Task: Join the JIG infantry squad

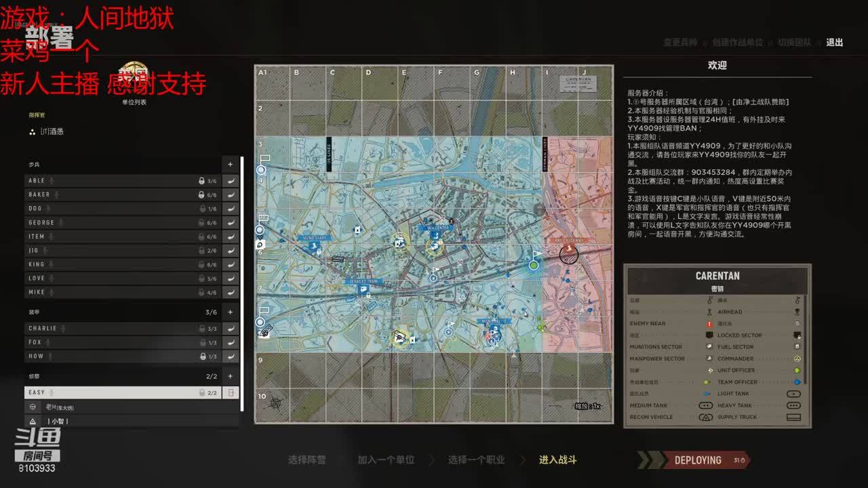Action: (231, 251)
